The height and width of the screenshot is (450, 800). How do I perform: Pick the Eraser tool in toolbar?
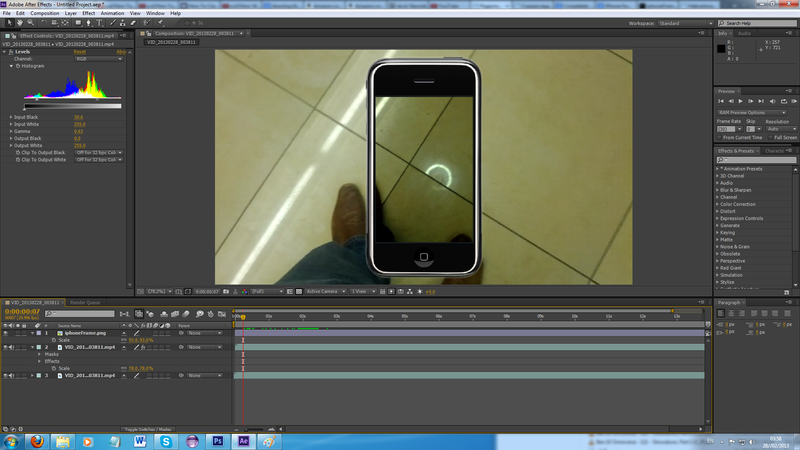pos(133,23)
